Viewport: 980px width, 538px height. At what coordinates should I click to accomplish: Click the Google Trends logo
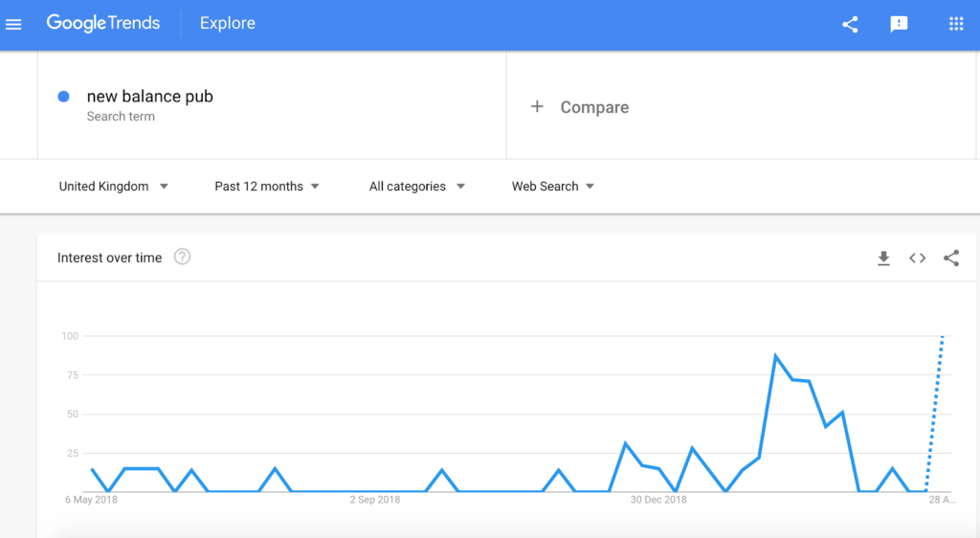pyautogui.click(x=103, y=23)
